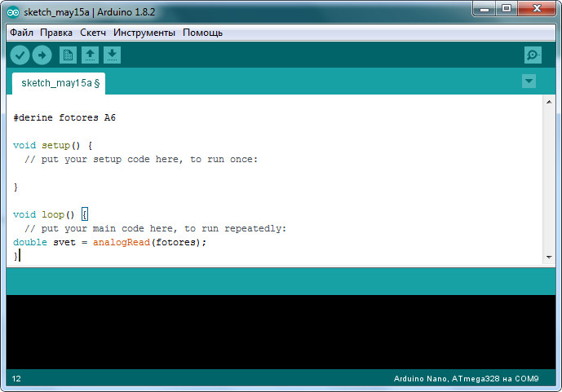Open the Скетч menu
Image resolution: width=562 pixels, height=392 pixels.
coord(93,33)
